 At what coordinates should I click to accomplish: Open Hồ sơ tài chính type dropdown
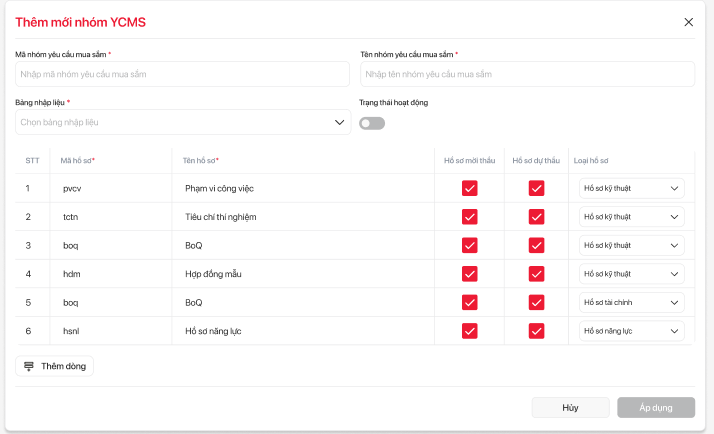click(x=632, y=303)
